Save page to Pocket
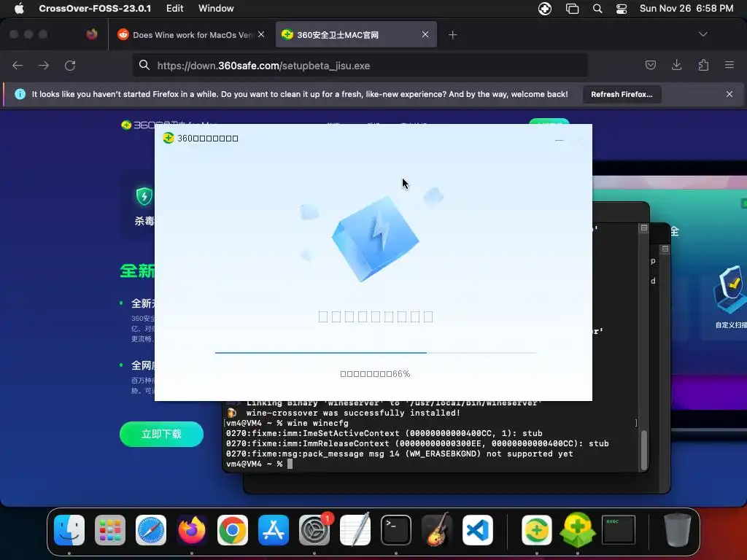 [x=650, y=65]
